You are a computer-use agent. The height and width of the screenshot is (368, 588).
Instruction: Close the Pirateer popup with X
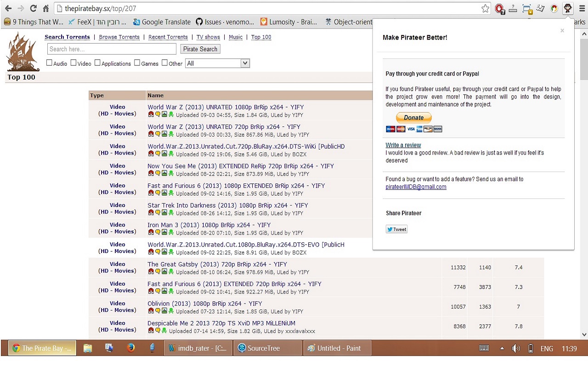562,31
